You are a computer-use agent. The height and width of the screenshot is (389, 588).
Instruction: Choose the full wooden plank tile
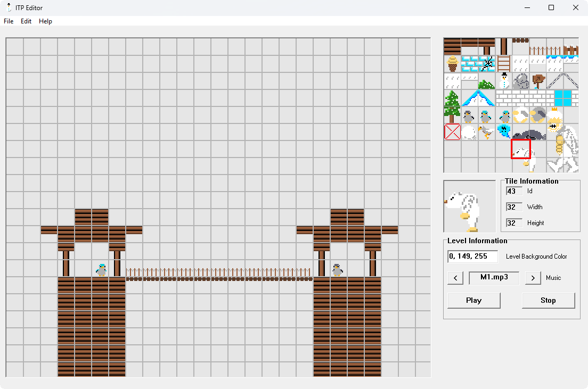pyautogui.click(x=453, y=46)
